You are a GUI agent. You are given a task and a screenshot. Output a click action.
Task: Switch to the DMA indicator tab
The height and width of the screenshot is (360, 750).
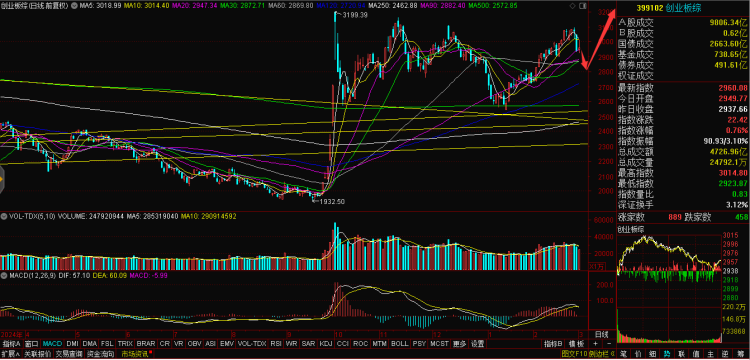[89, 344]
